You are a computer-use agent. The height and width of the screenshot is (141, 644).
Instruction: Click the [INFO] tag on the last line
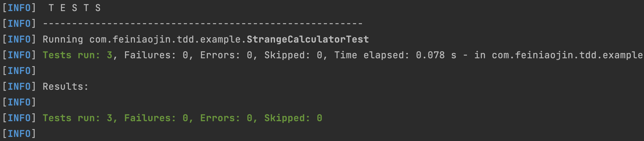click(x=19, y=134)
